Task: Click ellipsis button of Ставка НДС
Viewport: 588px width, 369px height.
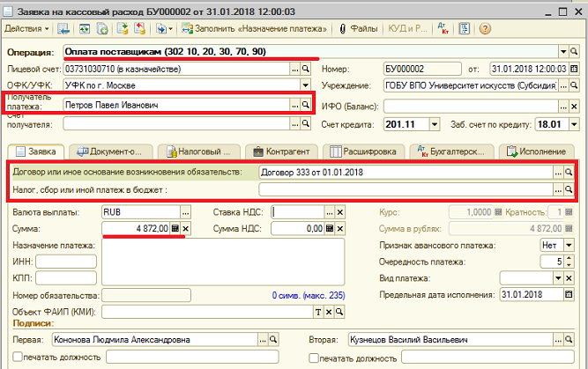Action: click(x=329, y=212)
